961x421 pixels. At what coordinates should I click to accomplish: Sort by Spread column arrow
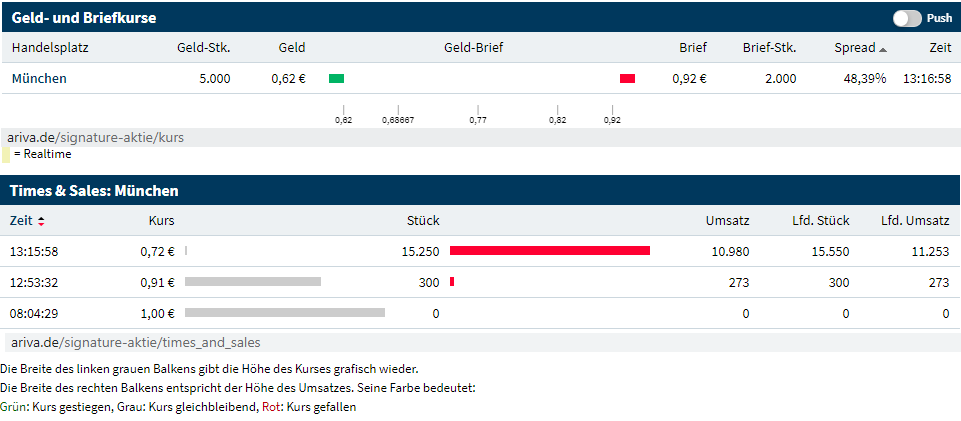(x=882, y=48)
